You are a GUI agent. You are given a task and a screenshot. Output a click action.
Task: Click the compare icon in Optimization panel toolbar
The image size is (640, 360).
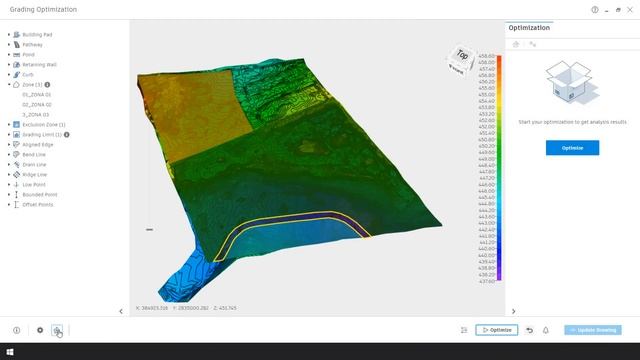(x=532, y=44)
